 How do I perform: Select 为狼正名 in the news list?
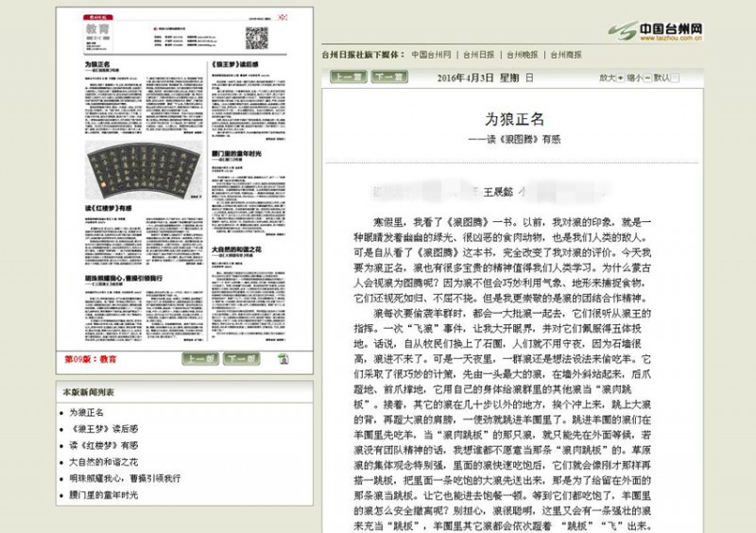click(x=86, y=412)
